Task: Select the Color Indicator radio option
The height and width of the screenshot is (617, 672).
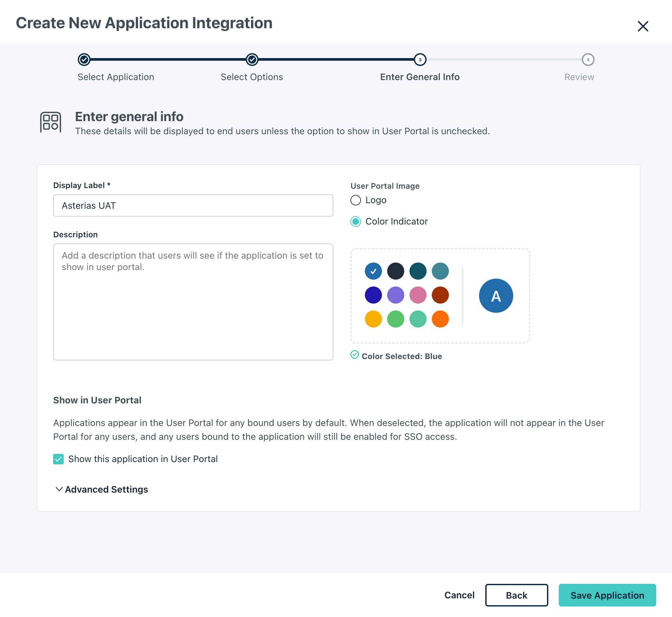Action: tap(356, 221)
